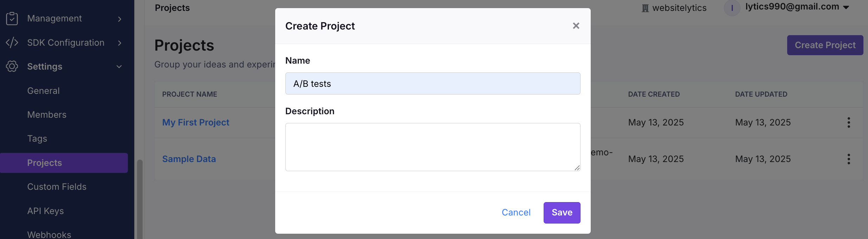The width and height of the screenshot is (868, 239).
Task: Cancel the project creation
Action: pos(516,213)
